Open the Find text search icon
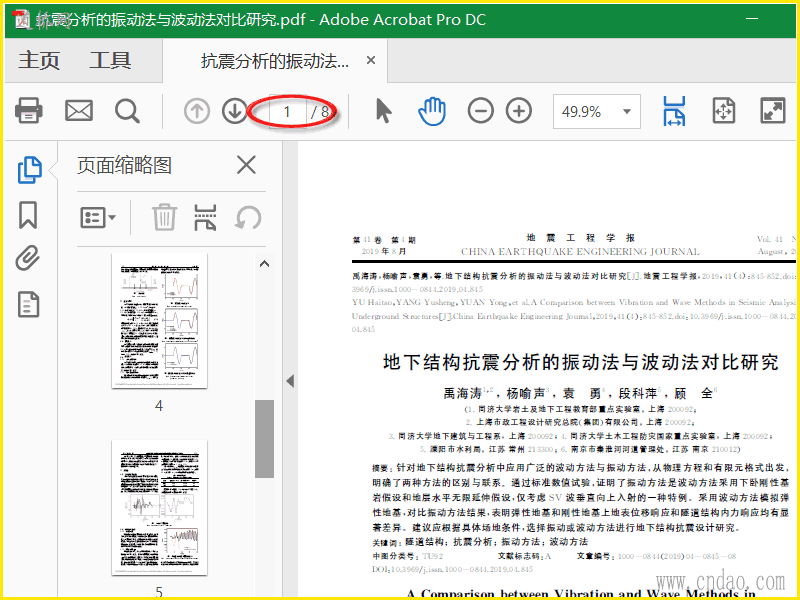Image resolution: width=800 pixels, height=600 pixels. click(127, 111)
